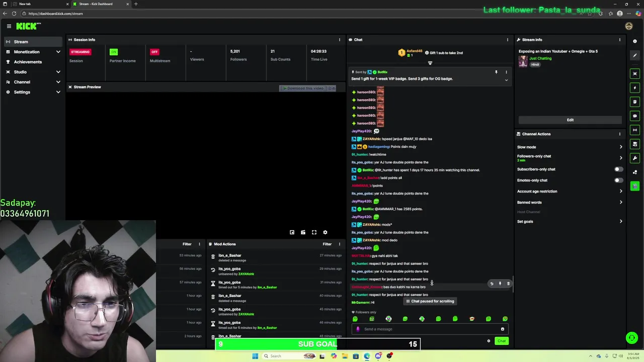Click Filter in the left activity panel
This screenshot has height=362, width=644.
[187, 244]
